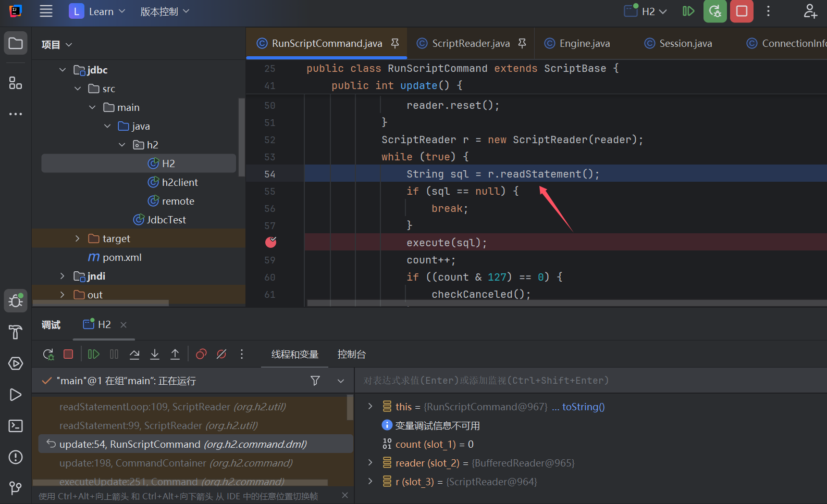Collapse the java folder
Image resolution: width=827 pixels, height=504 pixels.
pyautogui.click(x=107, y=126)
